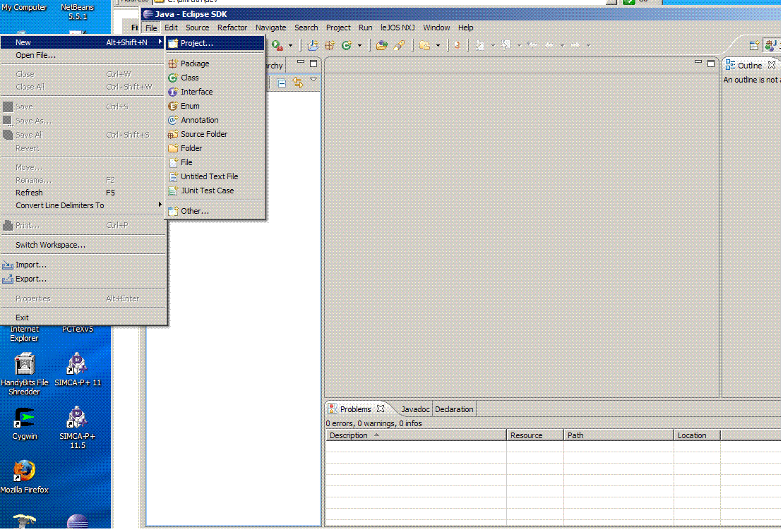Screen dimensions: 783x532
Task: Click the Search flashlight toolbar icon
Action: 399,45
